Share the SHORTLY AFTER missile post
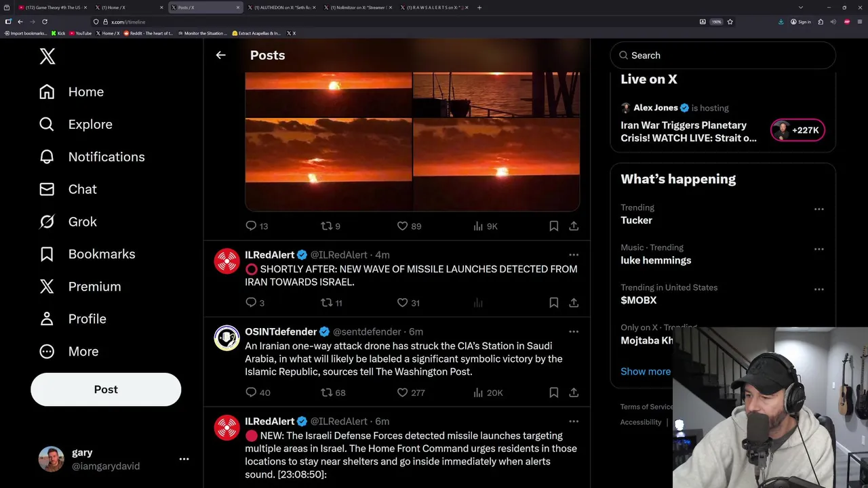868x488 pixels. (574, 302)
